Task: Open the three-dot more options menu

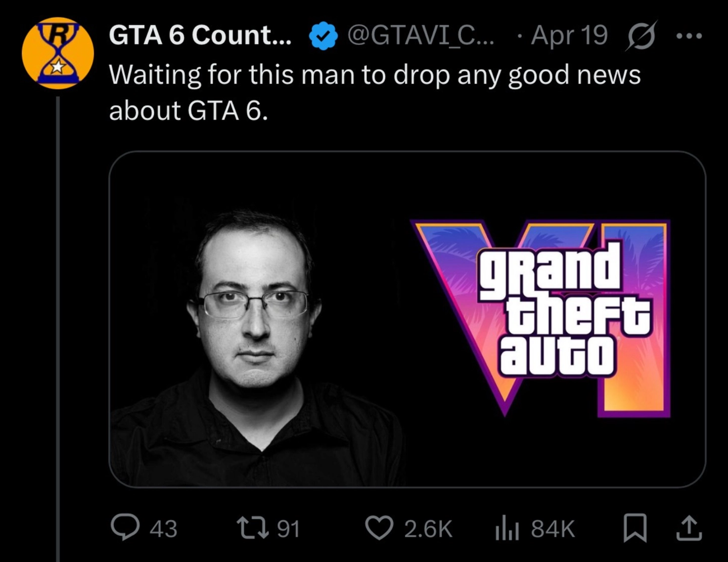Action: point(689,36)
